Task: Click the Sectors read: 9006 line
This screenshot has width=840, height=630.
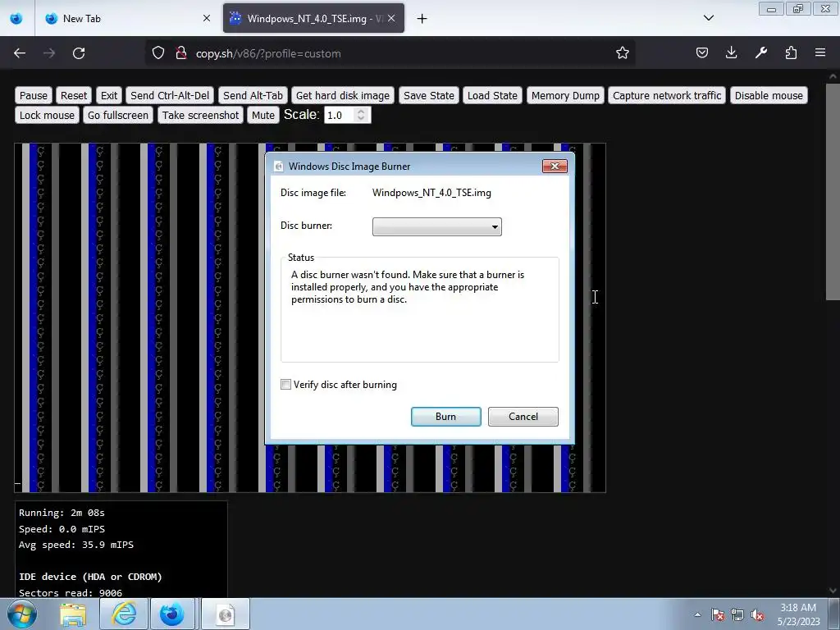Action: [71, 592]
